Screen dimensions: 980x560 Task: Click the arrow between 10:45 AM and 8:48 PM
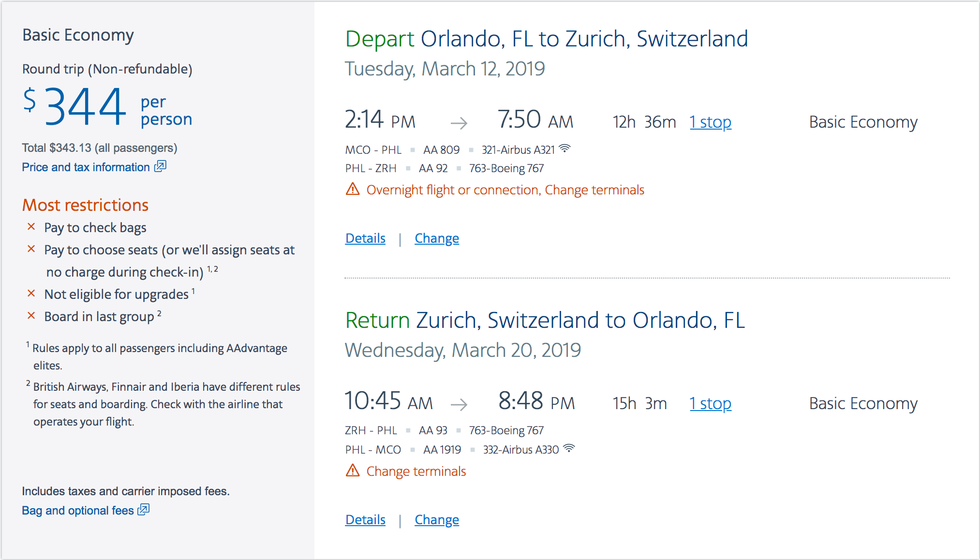(459, 404)
